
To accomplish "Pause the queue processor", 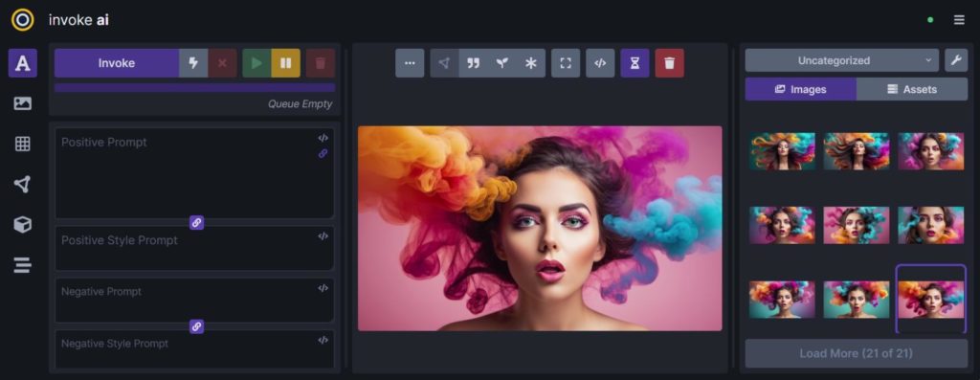I will 285,63.
